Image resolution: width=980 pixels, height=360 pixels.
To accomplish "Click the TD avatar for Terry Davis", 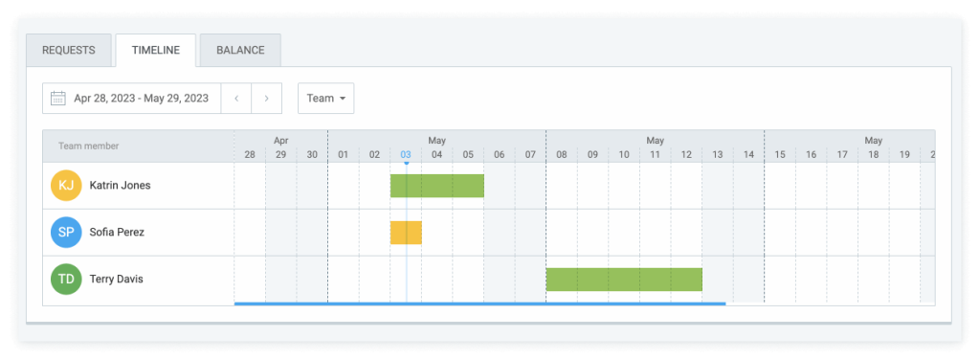I will pos(66,280).
